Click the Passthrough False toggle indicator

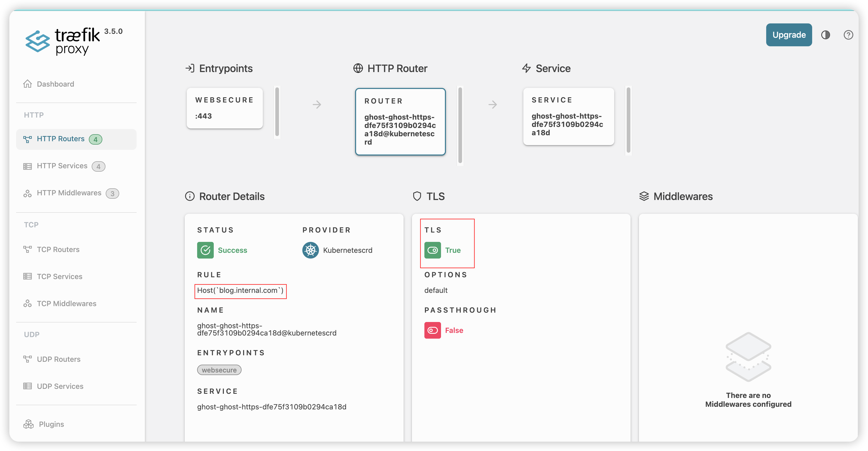pyautogui.click(x=432, y=330)
